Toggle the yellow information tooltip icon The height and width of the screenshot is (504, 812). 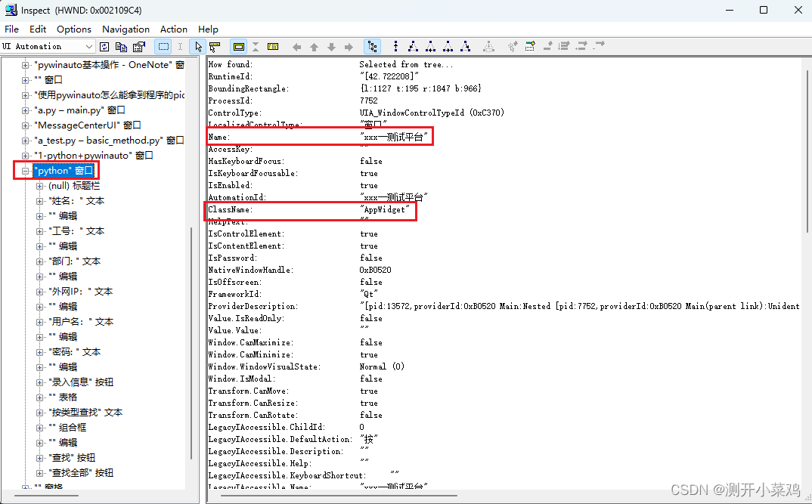pyautogui.click(x=273, y=47)
